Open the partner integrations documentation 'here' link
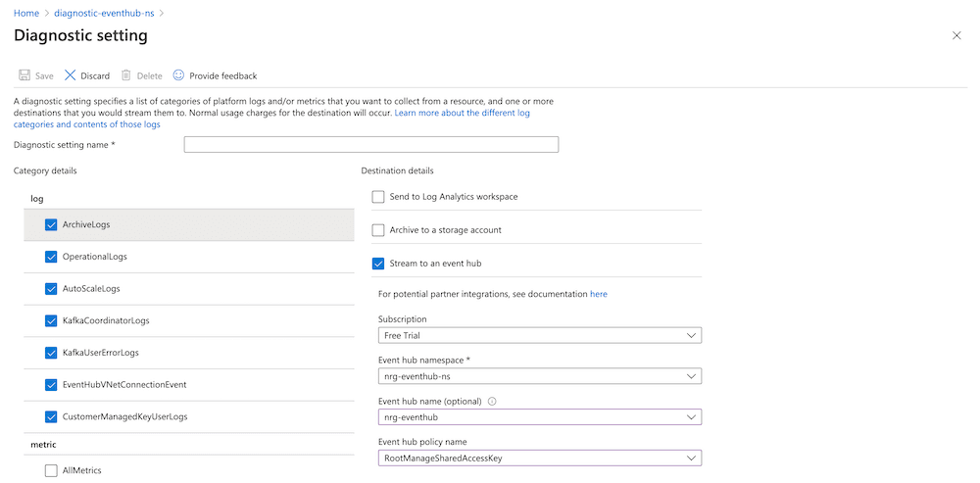Screen dimensions: 980x483 point(598,294)
